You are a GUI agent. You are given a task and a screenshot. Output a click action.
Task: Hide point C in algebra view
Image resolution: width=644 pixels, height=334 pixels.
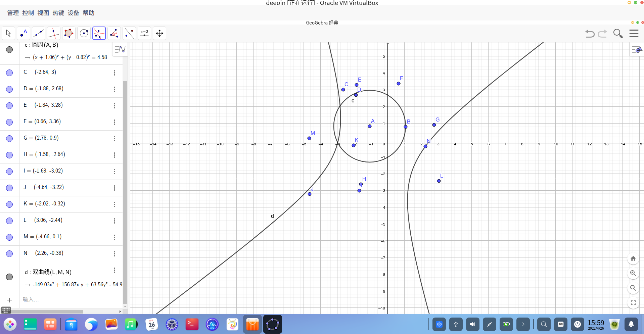click(x=9, y=73)
